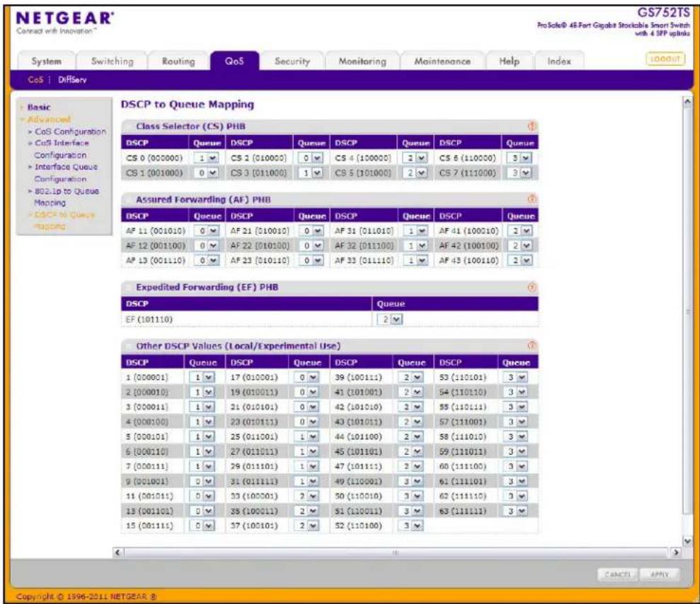Open help for Assured Forwarding (AF) PHB section
The width and height of the screenshot is (700, 604).
click(x=532, y=199)
